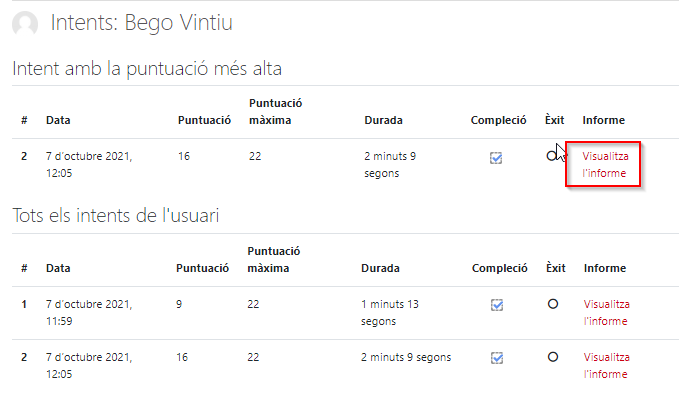Click the user avatar icon beside Intents heading

click(25, 23)
